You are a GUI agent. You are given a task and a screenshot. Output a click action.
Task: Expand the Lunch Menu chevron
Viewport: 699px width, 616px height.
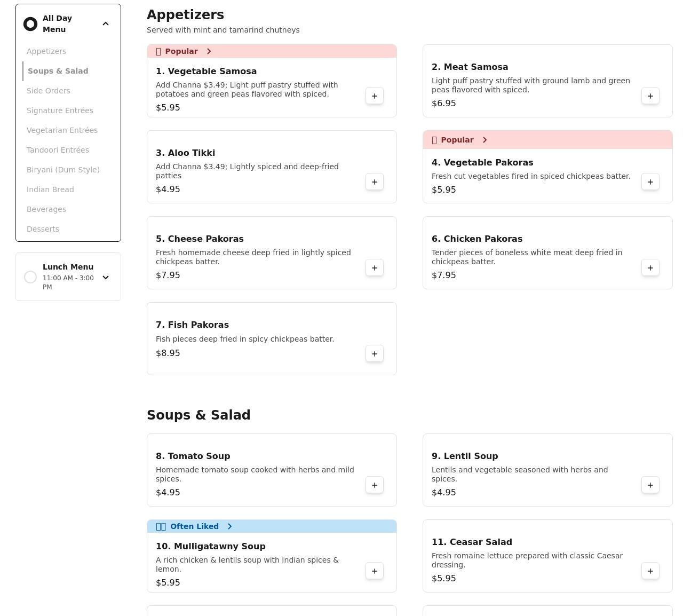(106, 277)
